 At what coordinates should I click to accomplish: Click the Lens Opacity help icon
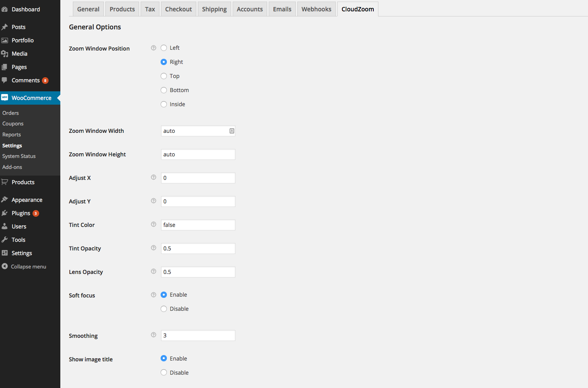pos(154,271)
